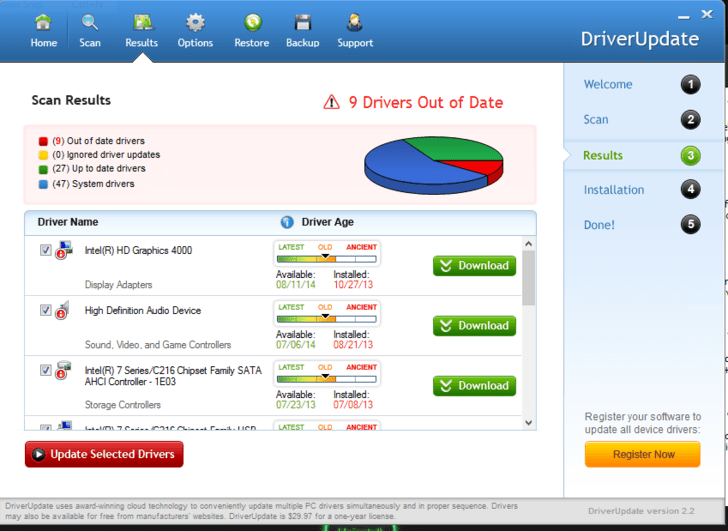The width and height of the screenshot is (728, 531).
Task: Open the Backup tab label
Action: click(303, 43)
